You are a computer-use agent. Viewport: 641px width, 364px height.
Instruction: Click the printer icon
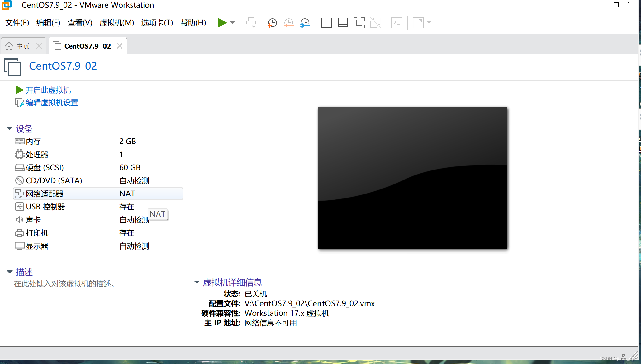click(19, 233)
